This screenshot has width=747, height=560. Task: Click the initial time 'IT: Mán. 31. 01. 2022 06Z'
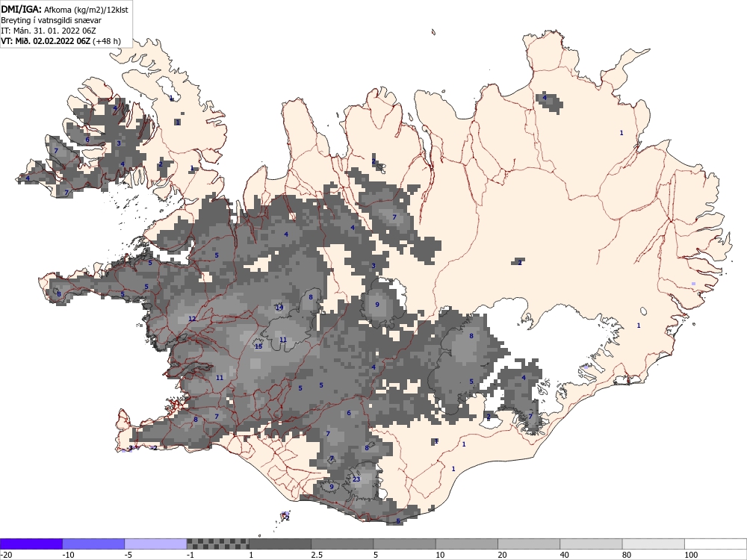tap(49, 31)
